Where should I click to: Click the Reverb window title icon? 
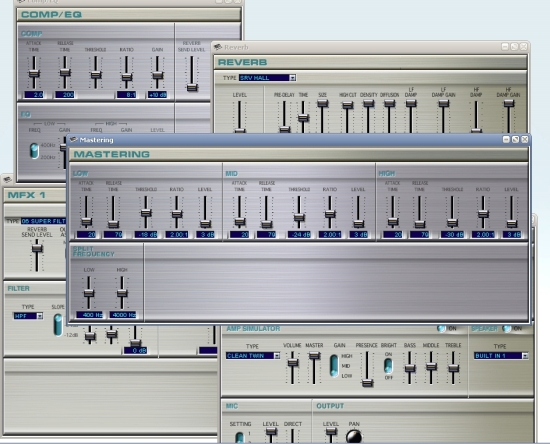tap(218, 47)
